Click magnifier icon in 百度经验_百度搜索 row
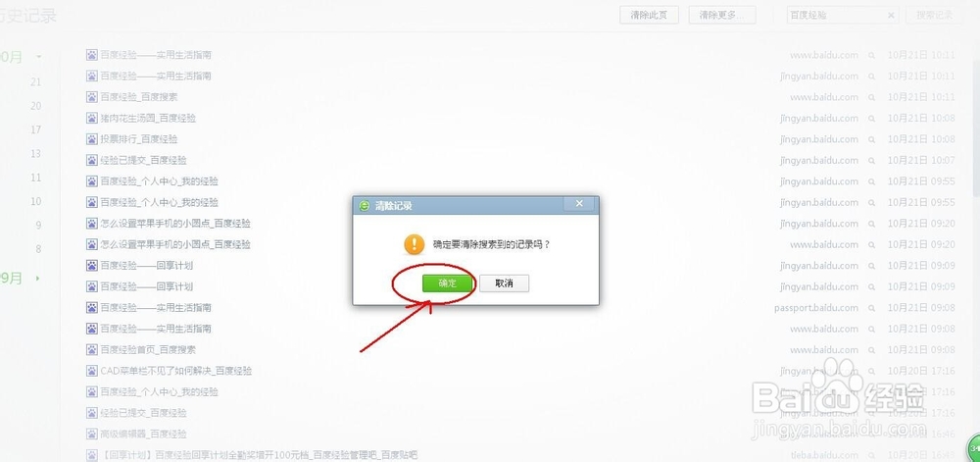The image size is (980, 462). click(x=871, y=97)
